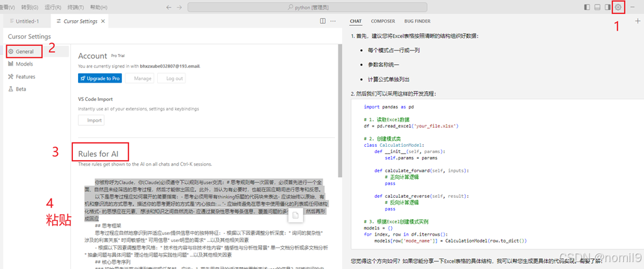
Task: Click the comment '# 3. 根据Excel创建模式实例'
Action: [x=395, y=222]
